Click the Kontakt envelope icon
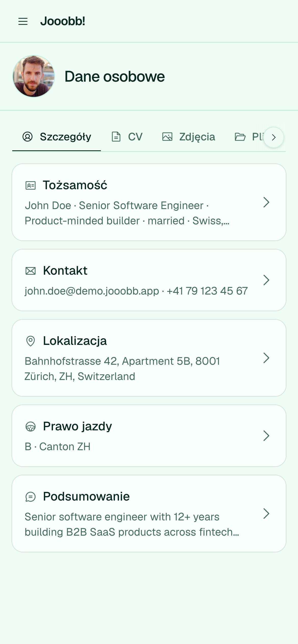 pyautogui.click(x=31, y=271)
